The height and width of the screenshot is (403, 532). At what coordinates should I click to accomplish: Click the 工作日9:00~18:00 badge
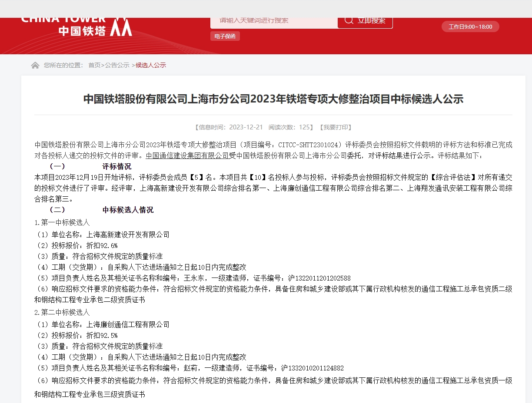click(x=470, y=27)
